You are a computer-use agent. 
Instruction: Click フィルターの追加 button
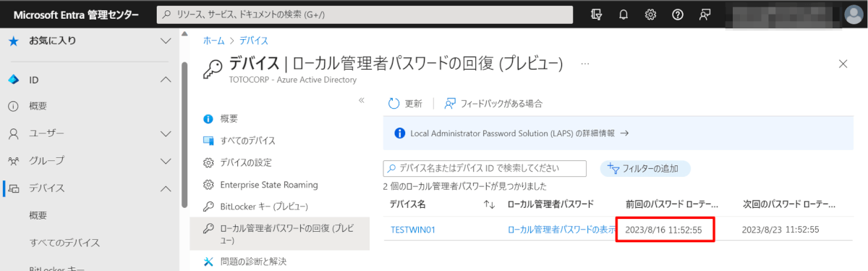tap(645, 169)
